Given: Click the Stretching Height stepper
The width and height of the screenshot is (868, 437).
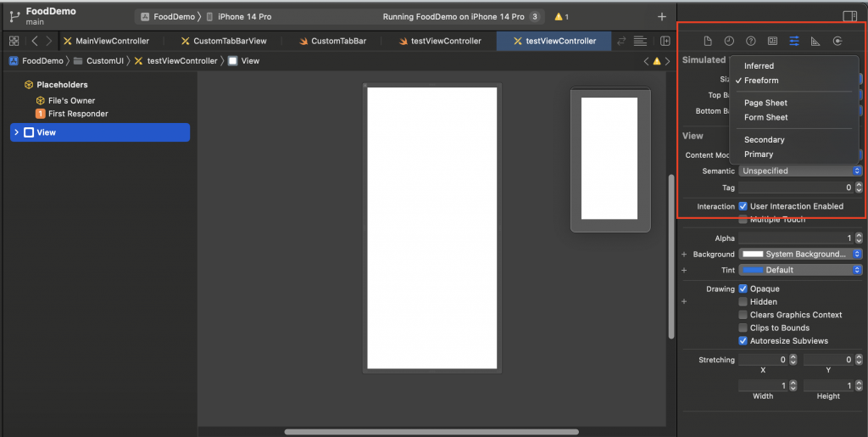Looking at the screenshot, I should pos(859,385).
